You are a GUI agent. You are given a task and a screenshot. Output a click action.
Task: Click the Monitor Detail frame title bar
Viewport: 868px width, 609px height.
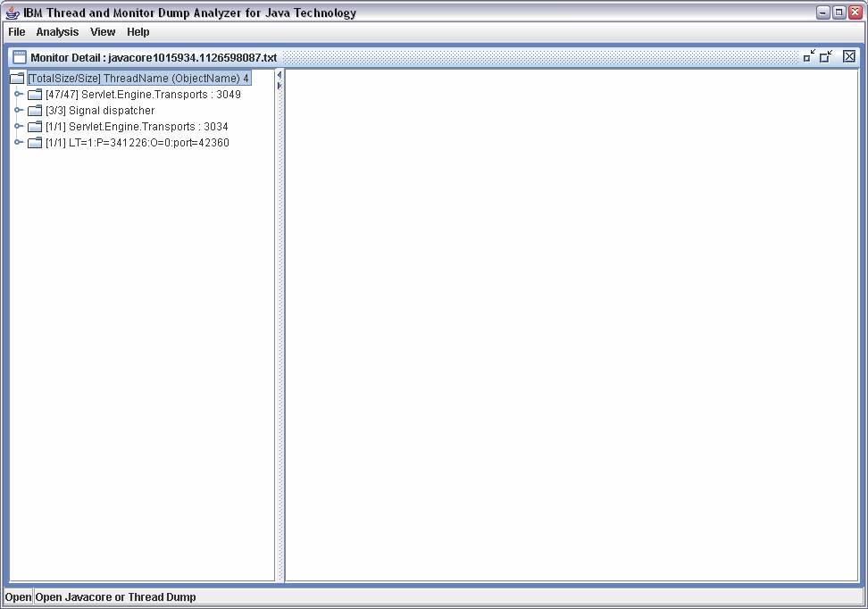(x=434, y=57)
